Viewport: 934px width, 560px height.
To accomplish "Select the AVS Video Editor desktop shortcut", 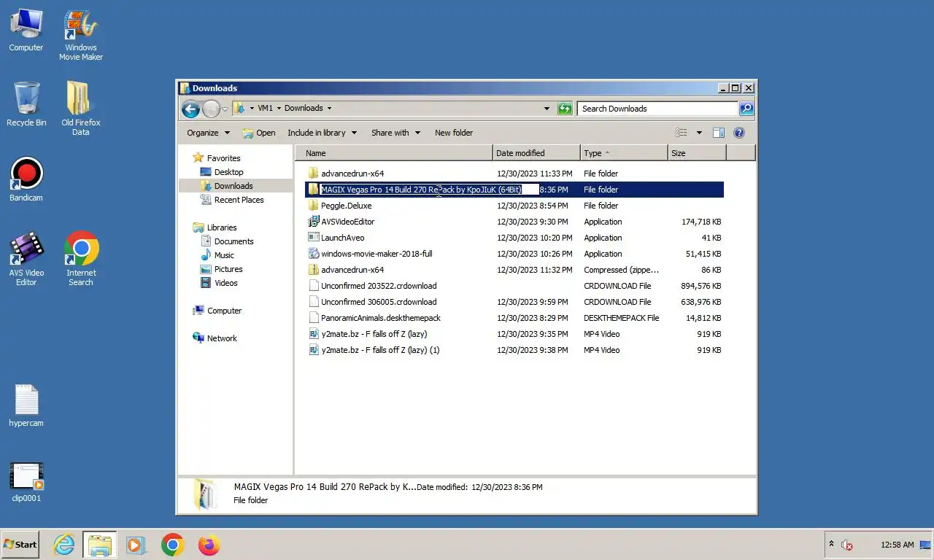I will (26, 259).
